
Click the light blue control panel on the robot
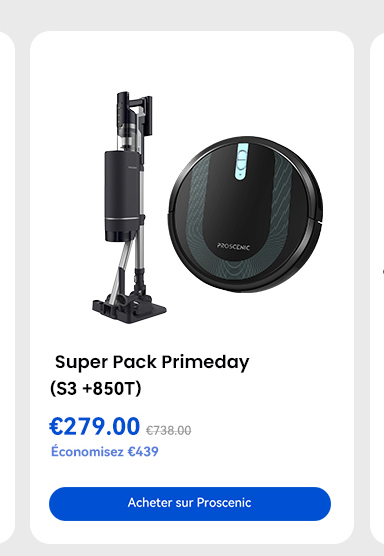pos(241,161)
